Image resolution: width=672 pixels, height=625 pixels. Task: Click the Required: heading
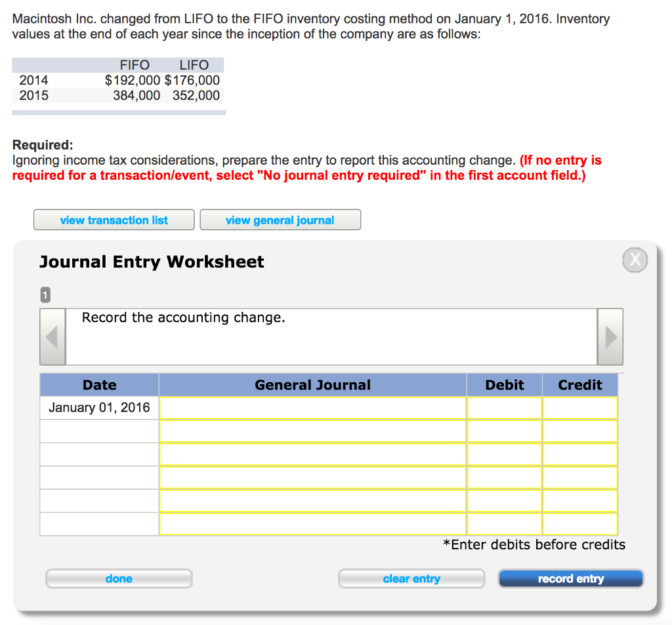43,145
